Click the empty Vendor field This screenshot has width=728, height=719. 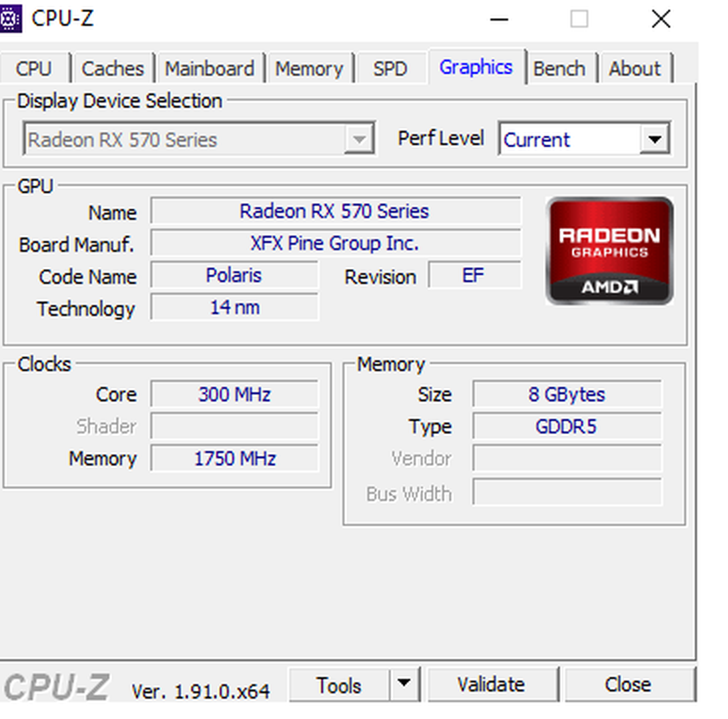pyautogui.click(x=567, y=459)
